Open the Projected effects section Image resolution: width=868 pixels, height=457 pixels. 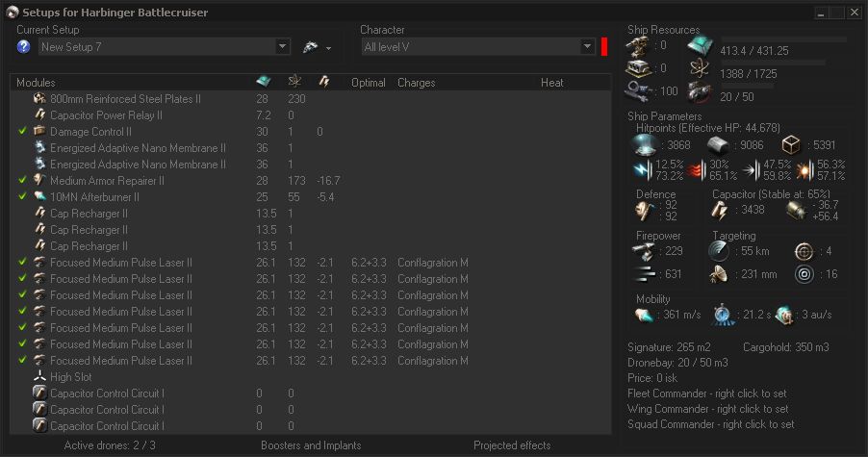tap(512, 445)
